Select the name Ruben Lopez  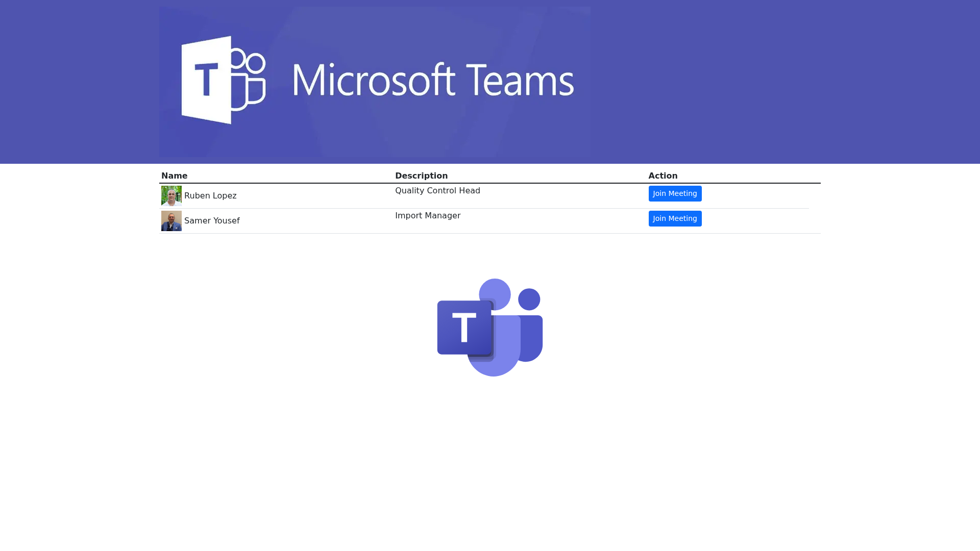(x=210, y=196)
